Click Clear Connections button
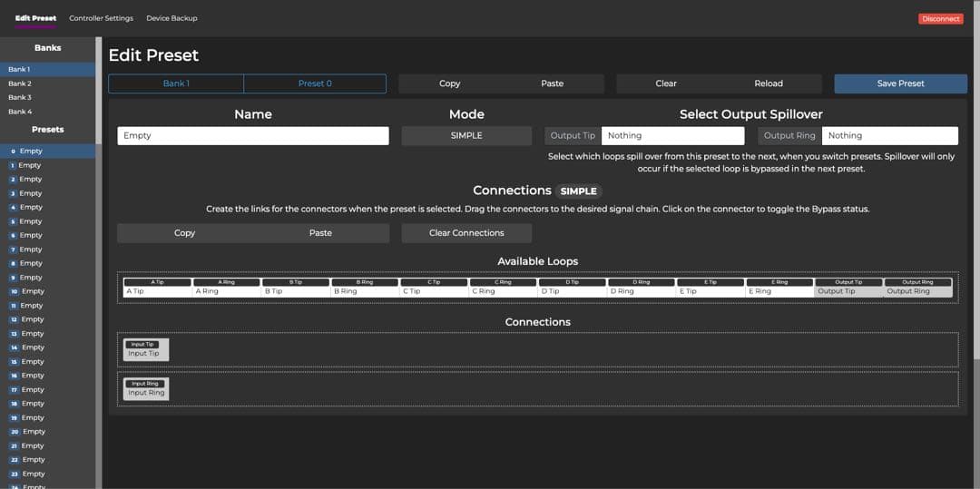 coord(466,233)
